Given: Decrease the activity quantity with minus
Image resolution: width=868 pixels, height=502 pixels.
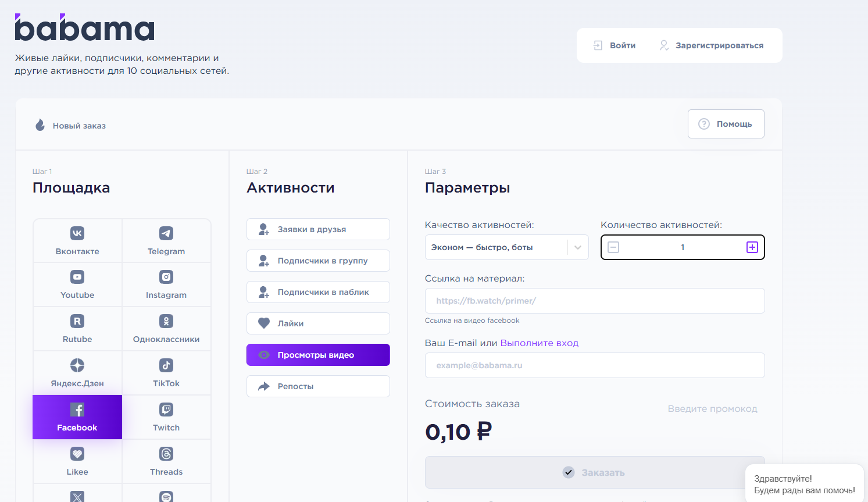Looking at the screenshot, I should tap(613, 247).
